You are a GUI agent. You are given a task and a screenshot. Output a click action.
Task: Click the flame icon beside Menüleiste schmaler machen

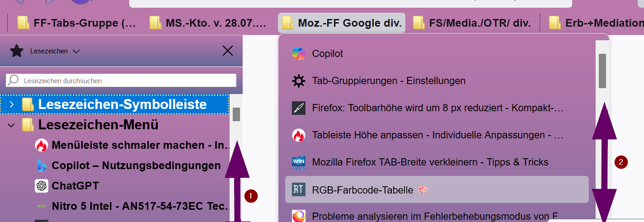tap(42, 145)
